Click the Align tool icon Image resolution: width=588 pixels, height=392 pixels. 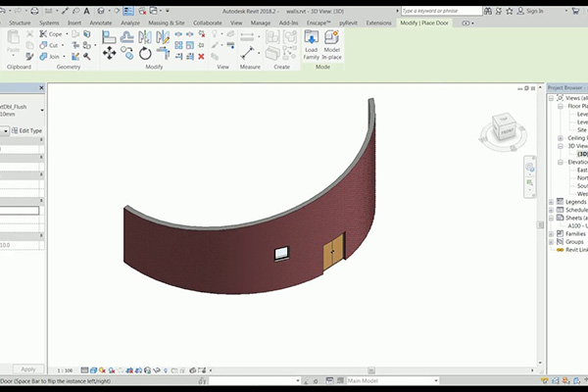(x=109, y=37)
